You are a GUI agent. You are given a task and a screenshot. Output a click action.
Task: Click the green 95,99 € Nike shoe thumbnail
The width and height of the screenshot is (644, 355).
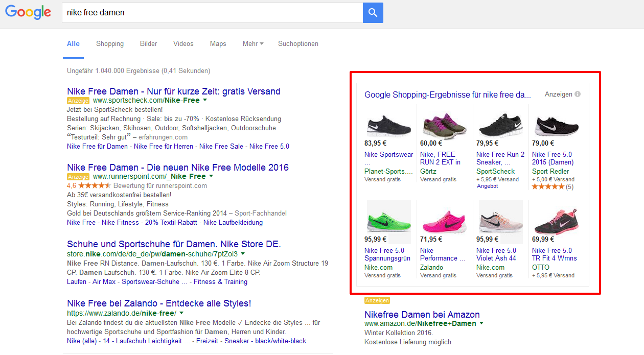tap(388, 222)
